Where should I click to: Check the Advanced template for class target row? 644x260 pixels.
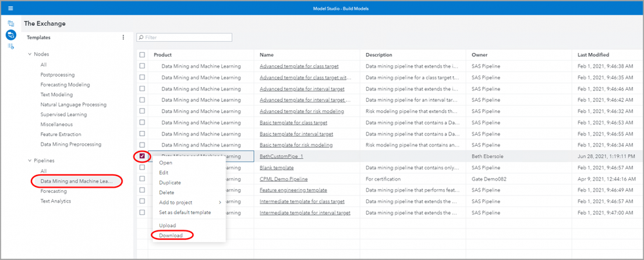(142, 66)
